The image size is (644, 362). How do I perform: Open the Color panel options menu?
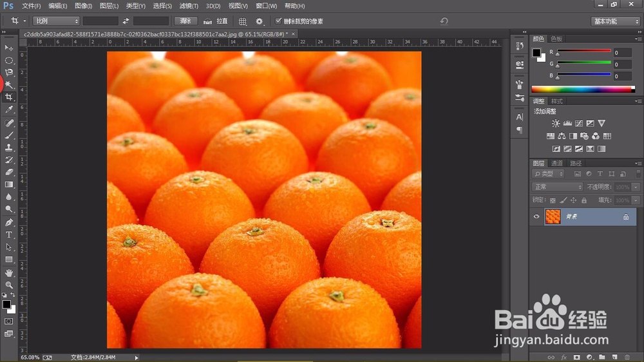tap(638, 39)
